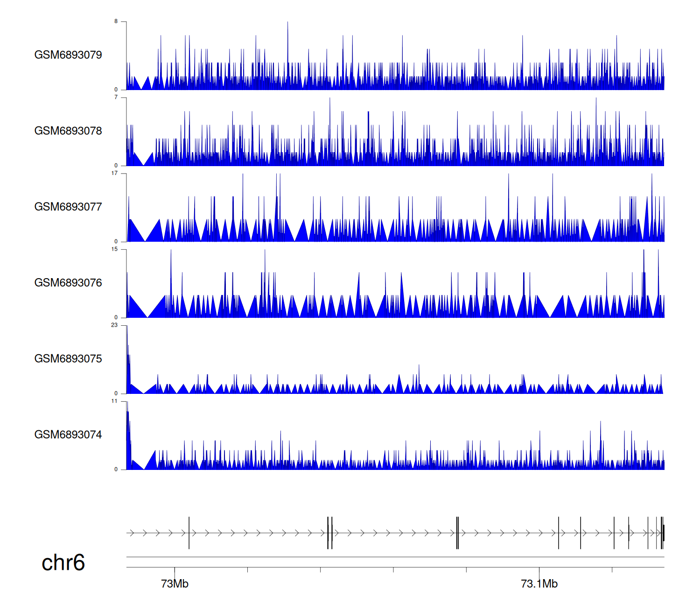Click y-axis maximum value 11 for GSM6893074
This screenshot has width=700, height=616.
(x=115, y=401)
